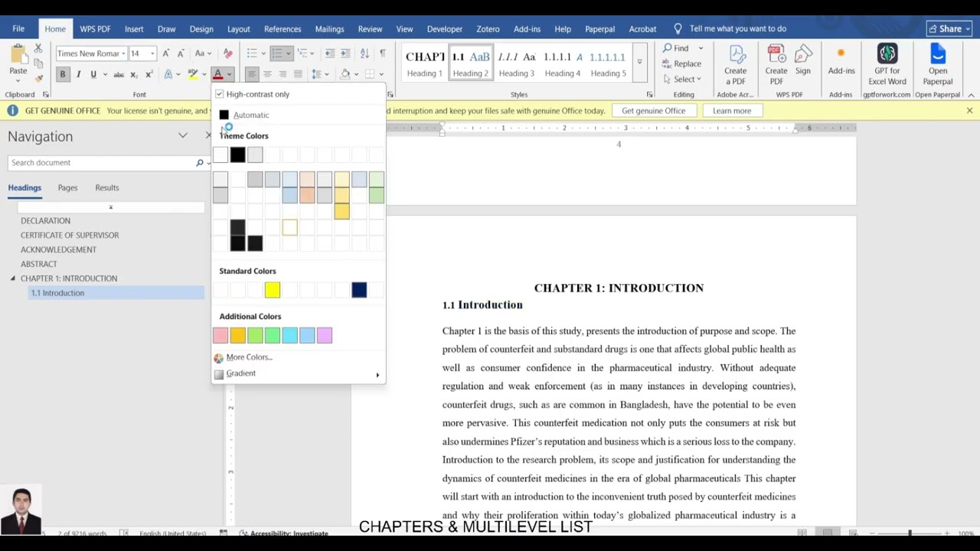Viewport: 980px width, 551px height.
Task: Click the text highlight color icon
Action: coord(193,74)
